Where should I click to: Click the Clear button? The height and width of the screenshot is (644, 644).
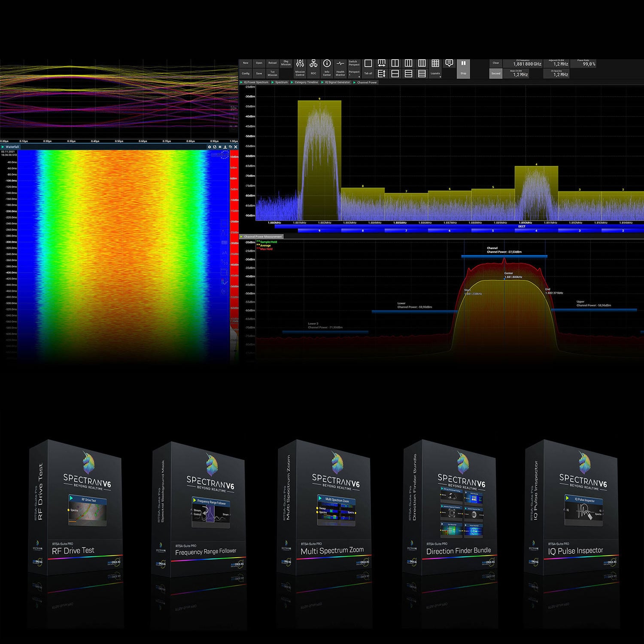tap(495, 63)
